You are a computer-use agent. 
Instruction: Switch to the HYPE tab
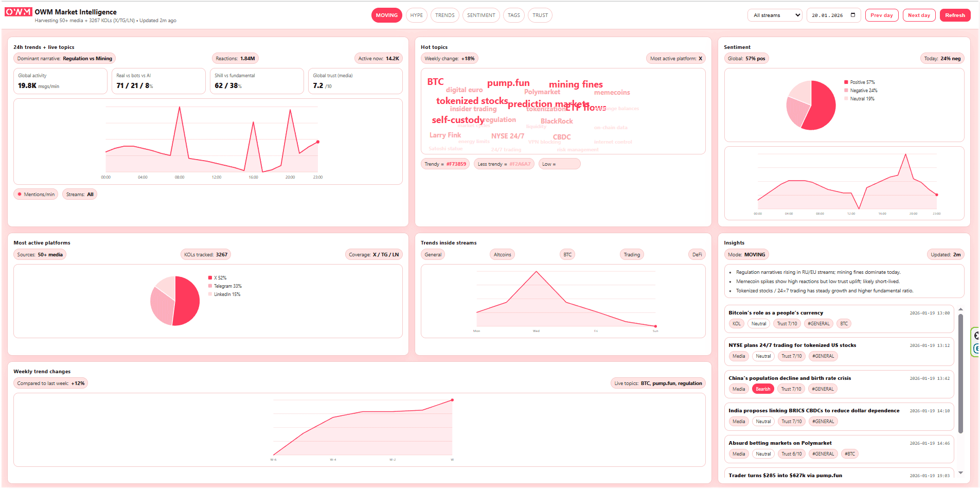click(416, 15)
